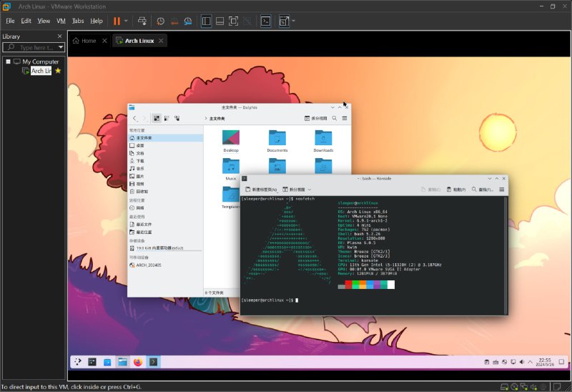This screenshot has width=572, height=392.
Task: Click the orange Suspend VM pause button
Action: click(x=117, y=21)
